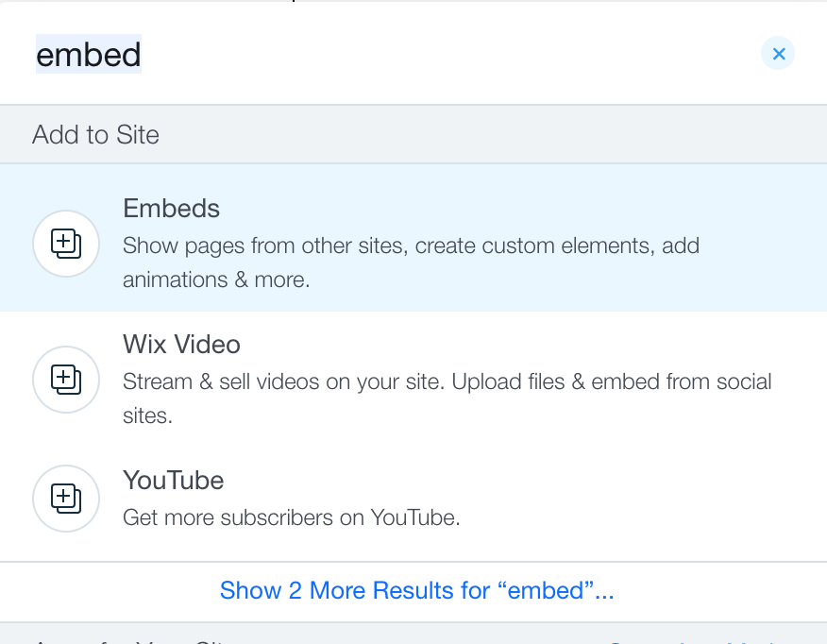
Task: Show 2 more results for "embed"
Action: click(x=416, y=591)
